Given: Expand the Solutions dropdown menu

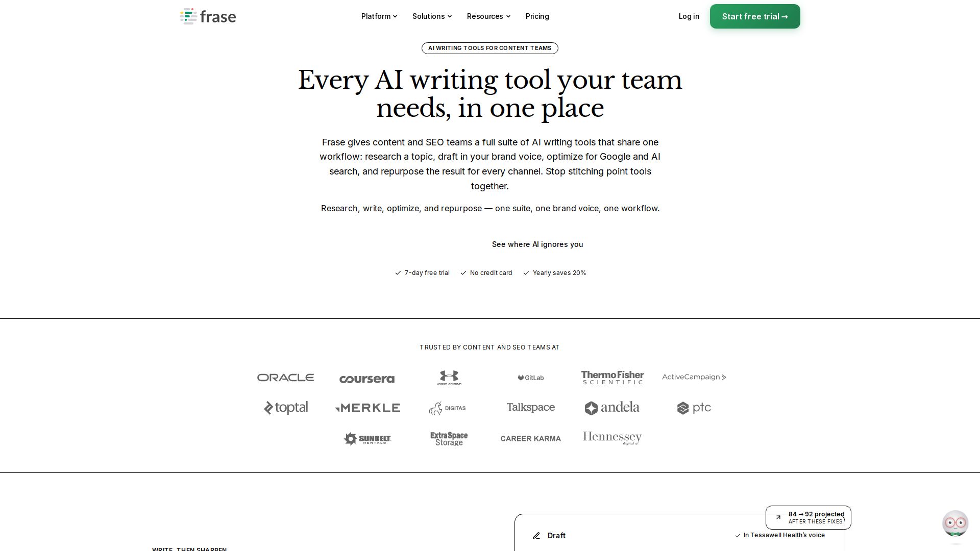Looking at the screenshot, I should (x=432, y=16).
